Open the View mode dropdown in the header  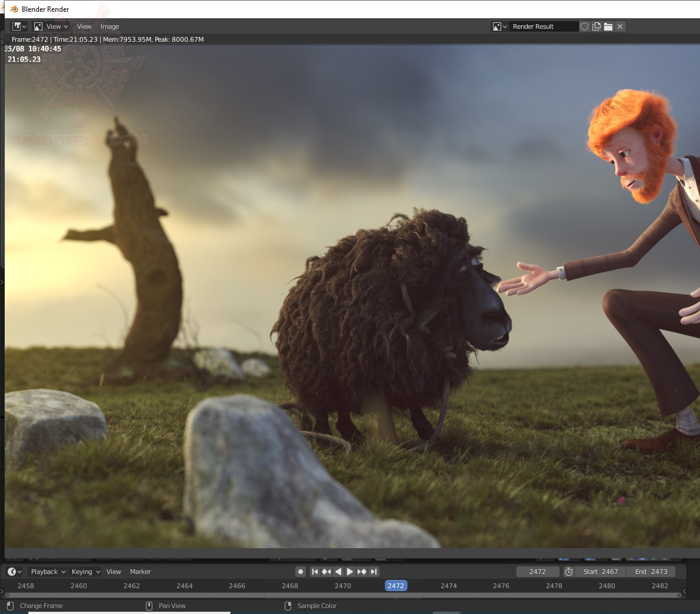[x=51, y=26]
